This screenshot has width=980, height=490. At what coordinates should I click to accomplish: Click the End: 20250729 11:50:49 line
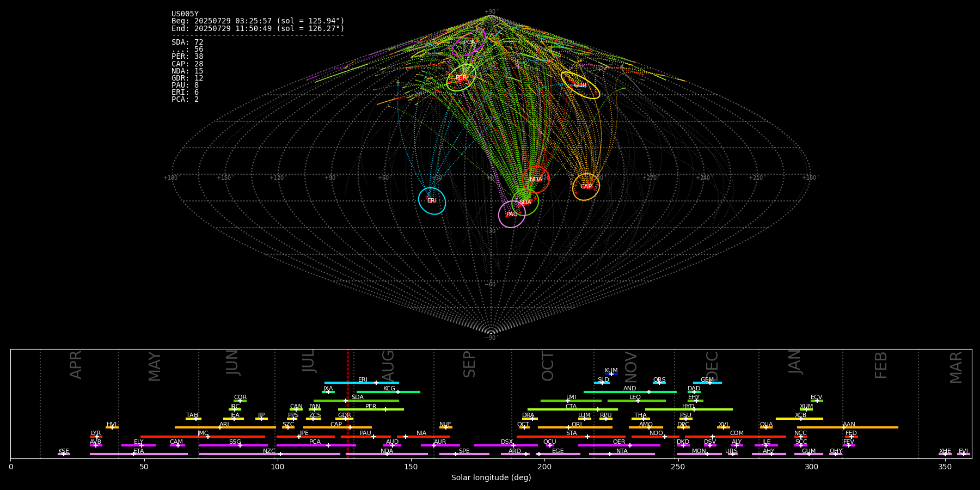click(258, 28)
